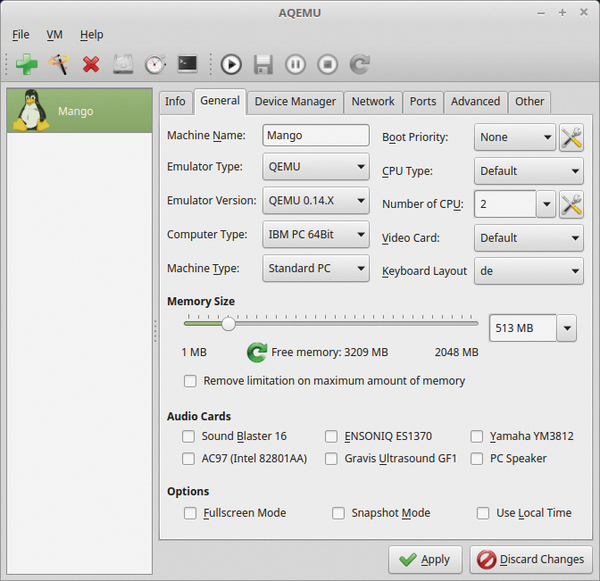Toggle Use Local Time option
600x581 pixels.
483,513
